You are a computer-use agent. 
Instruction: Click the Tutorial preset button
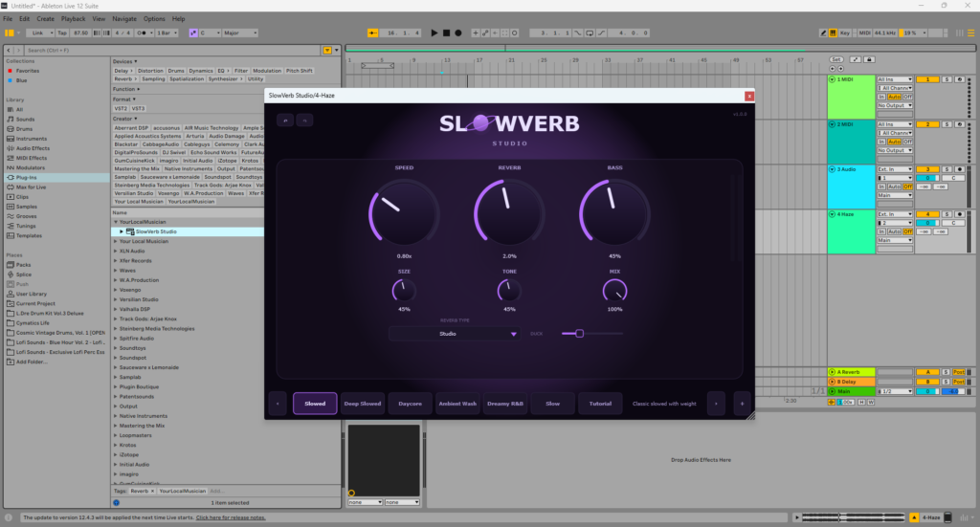click(x=600, y=404)
